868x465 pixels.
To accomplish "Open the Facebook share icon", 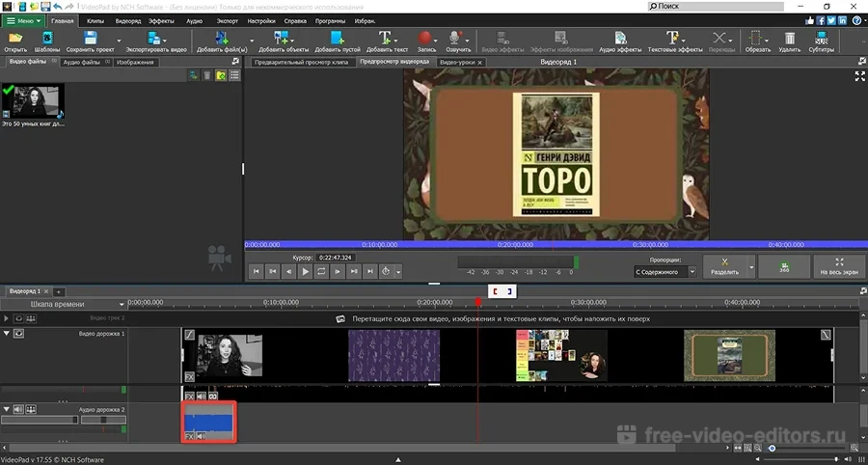I will click(821, 20).
